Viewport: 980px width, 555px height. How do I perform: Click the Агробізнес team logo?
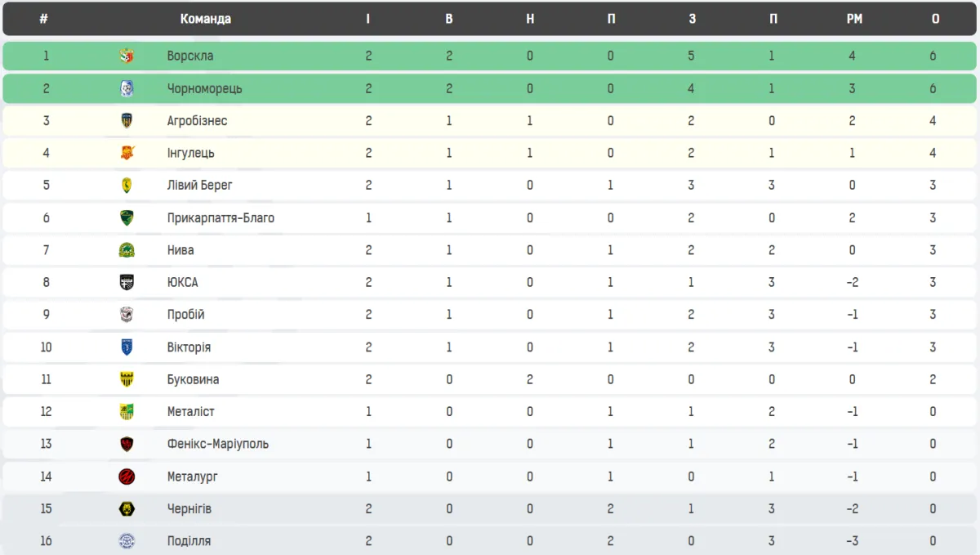click(x=127, y=121)
